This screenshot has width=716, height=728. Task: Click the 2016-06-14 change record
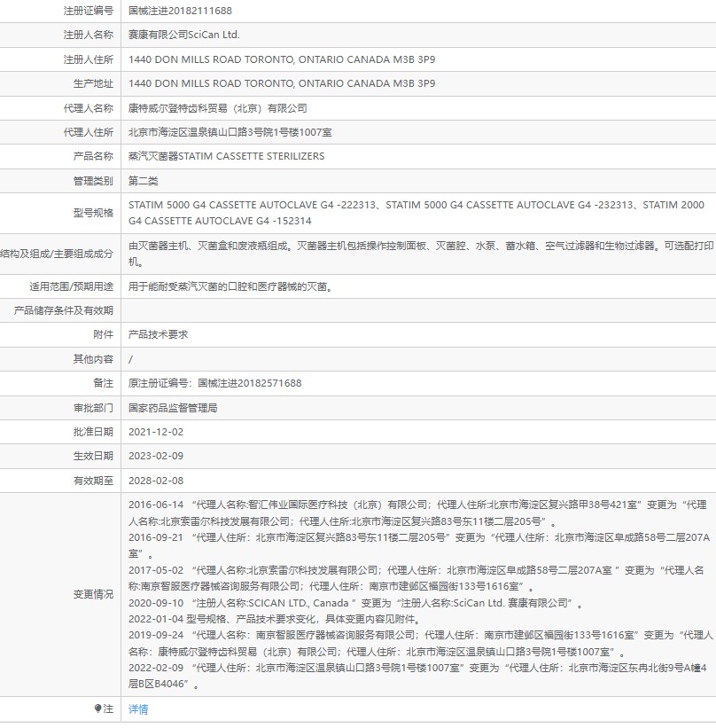(417, 513)
